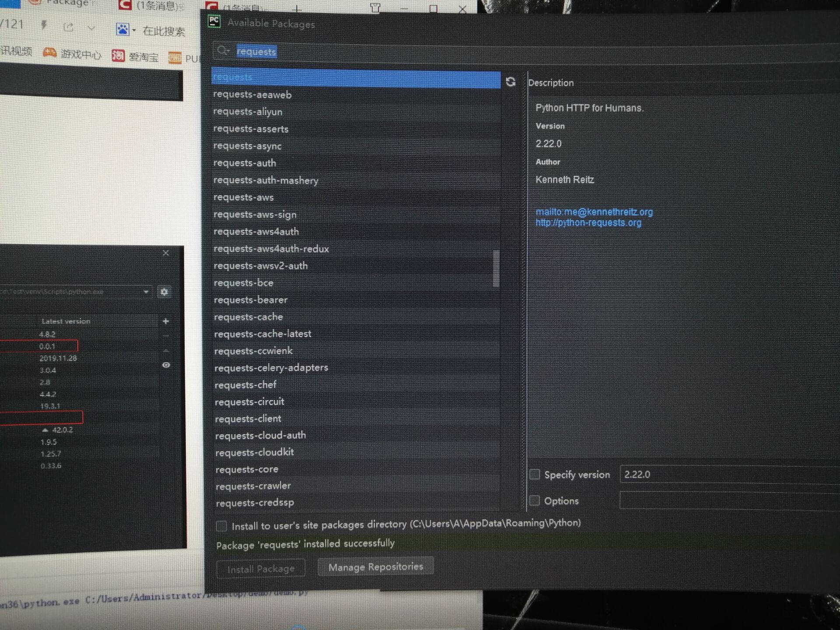This screenshot has height=630, width=840.
Task: Click the shirt skin icon in browser title bar
Action: [375, 8]
